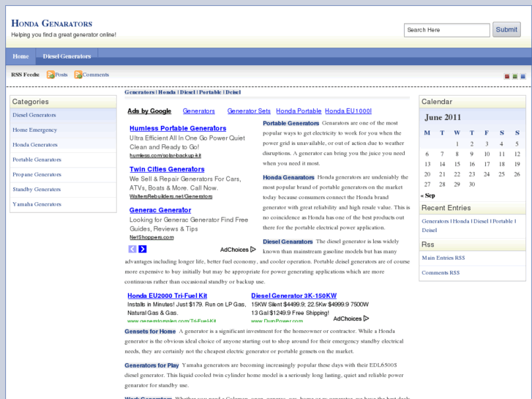Viewport: 532px width, 399px height.
Task: Click the Generator Sets ad link
Action: pyautogui.click(x=249, y=111)
